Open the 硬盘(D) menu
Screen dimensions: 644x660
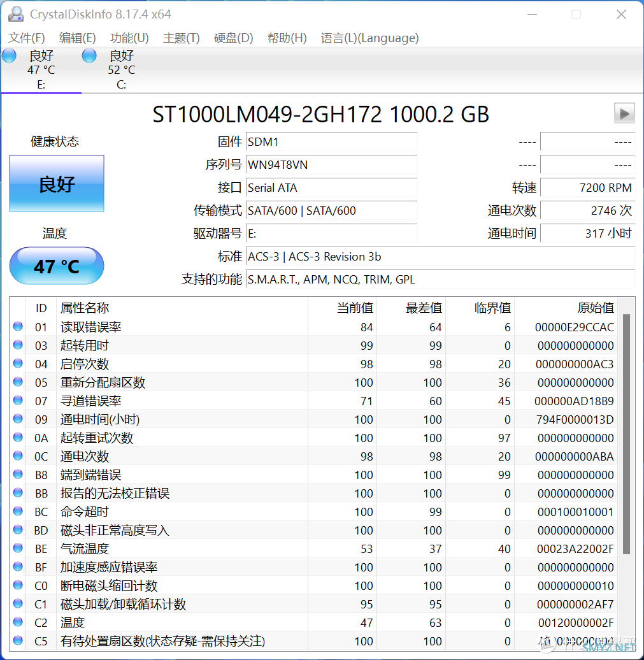pyautogui.click(x=234, y=38)
